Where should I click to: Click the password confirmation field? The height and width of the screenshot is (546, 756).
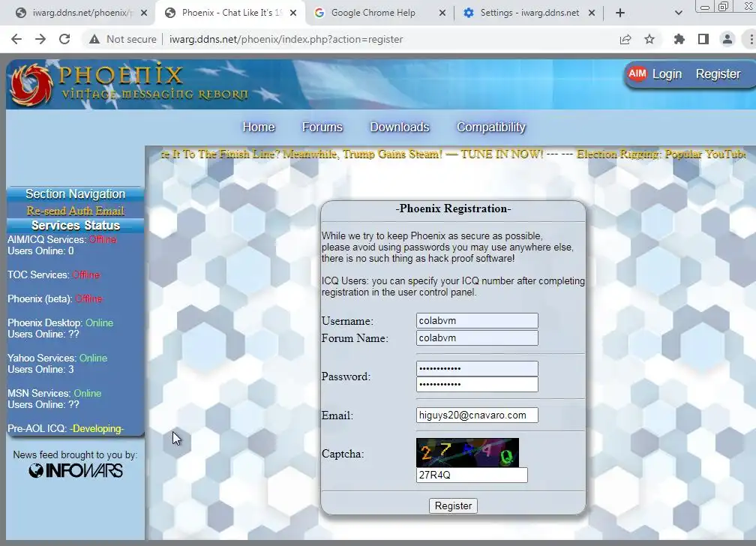point(477,385)
